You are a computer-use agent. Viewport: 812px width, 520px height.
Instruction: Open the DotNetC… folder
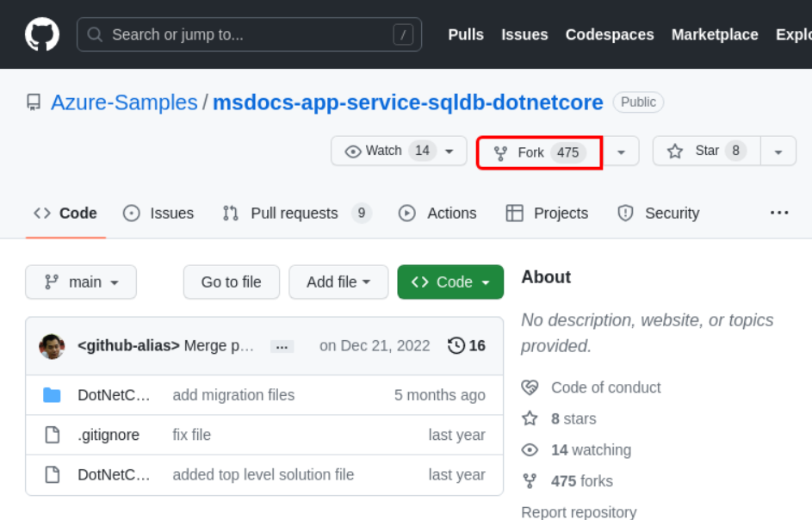click(114, 395)
